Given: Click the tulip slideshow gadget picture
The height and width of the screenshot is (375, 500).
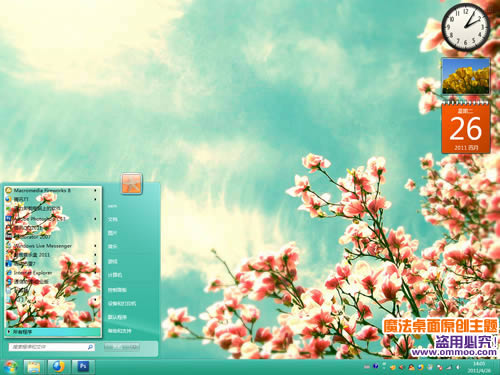Looking at the screenshot, I should coord(466,76).
